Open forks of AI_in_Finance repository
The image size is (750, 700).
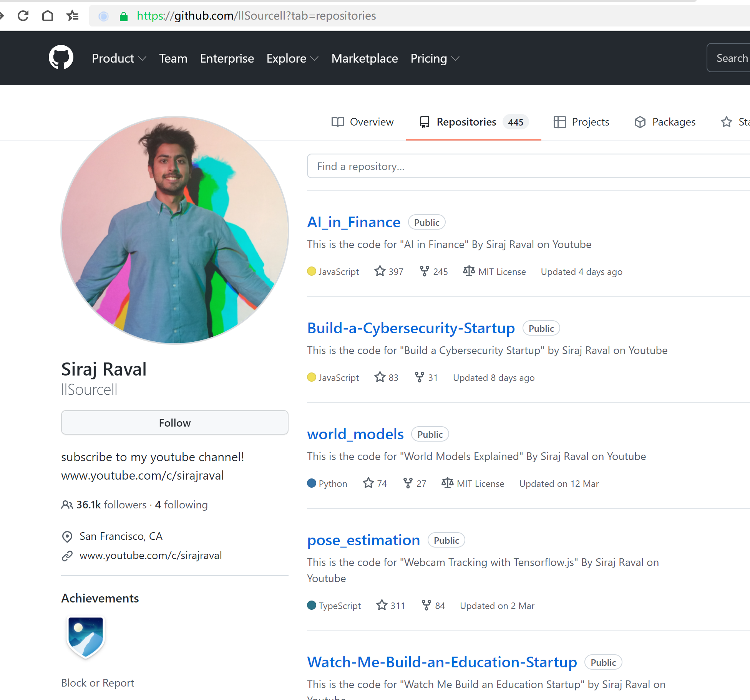coord(434,271)
